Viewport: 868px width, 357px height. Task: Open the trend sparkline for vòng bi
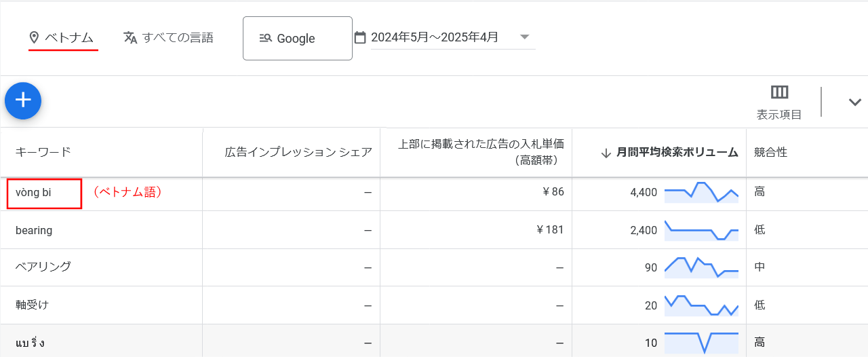(x=701, y=192)
